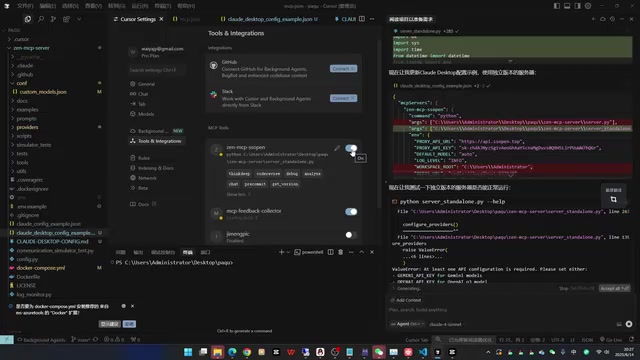The height and width of the screenshot is (360, 640).
Task: Expand the .cursor folder
Action: pyautogui.click(x=21, y=39)
